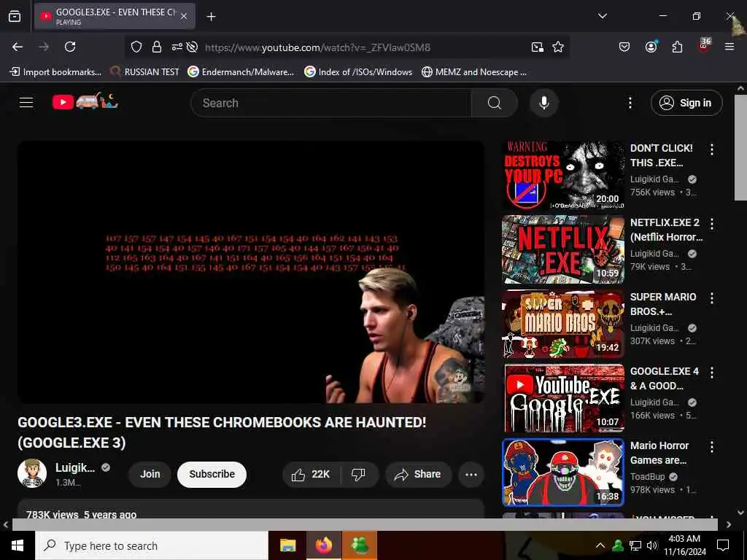Viewport: 747px width, 560px height.
Task: Switch to Firefox in taskbar
Action: coord(323,545)
